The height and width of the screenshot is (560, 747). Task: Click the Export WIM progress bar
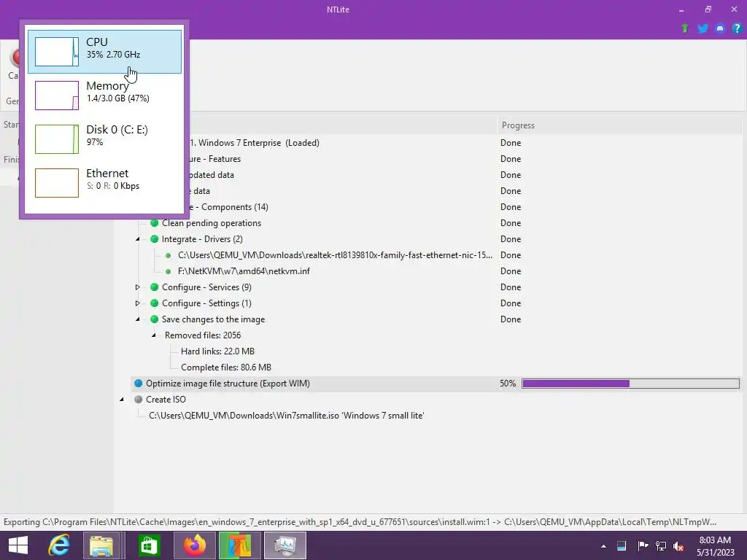tap(631, 384)
